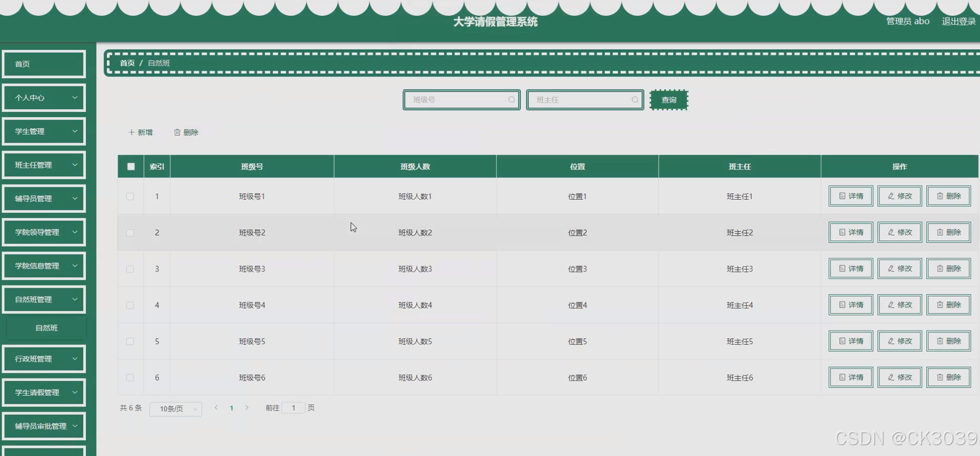
Task: Edit row 班级号1 with 修改
Action: tap(900, 196)
